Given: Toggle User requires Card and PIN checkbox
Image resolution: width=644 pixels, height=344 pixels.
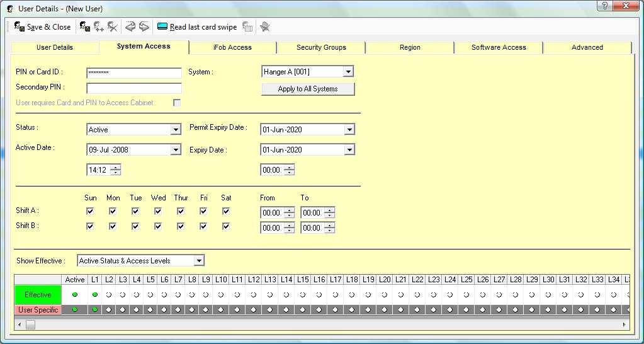Looking at the screenshot, I should (x=177, y=103).
